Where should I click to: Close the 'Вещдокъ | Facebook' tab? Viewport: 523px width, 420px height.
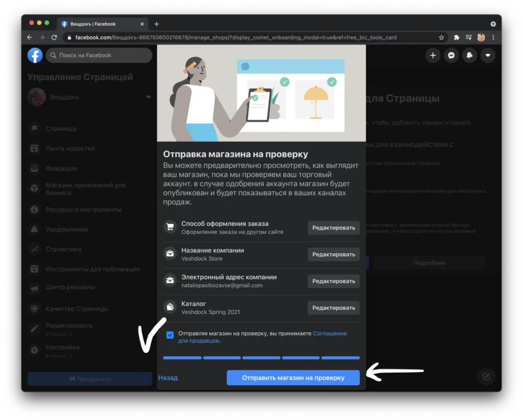click(x=142, y=24)
